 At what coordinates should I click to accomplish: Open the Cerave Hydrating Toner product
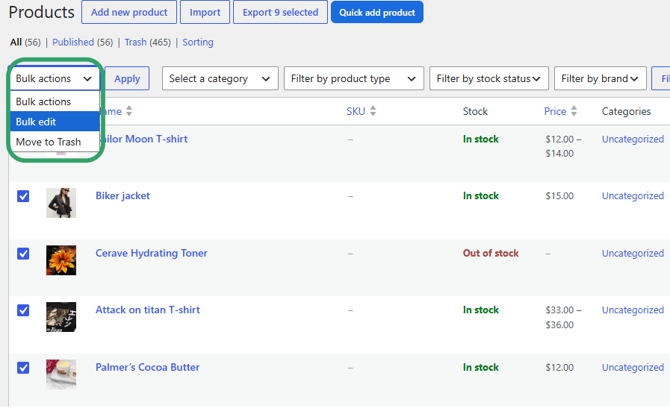pyautogui.click(x=151, y=253)
